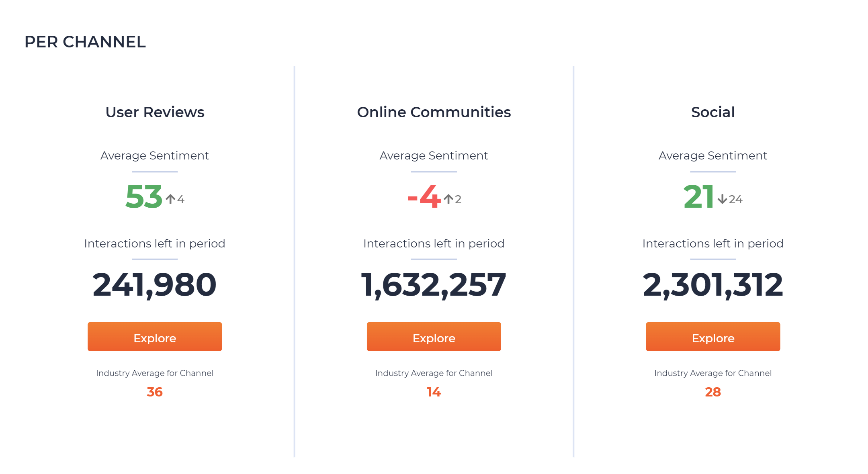Viewport: 868px width, 474px height.
Task: Click industry average value 14
Action: (434, 392)
